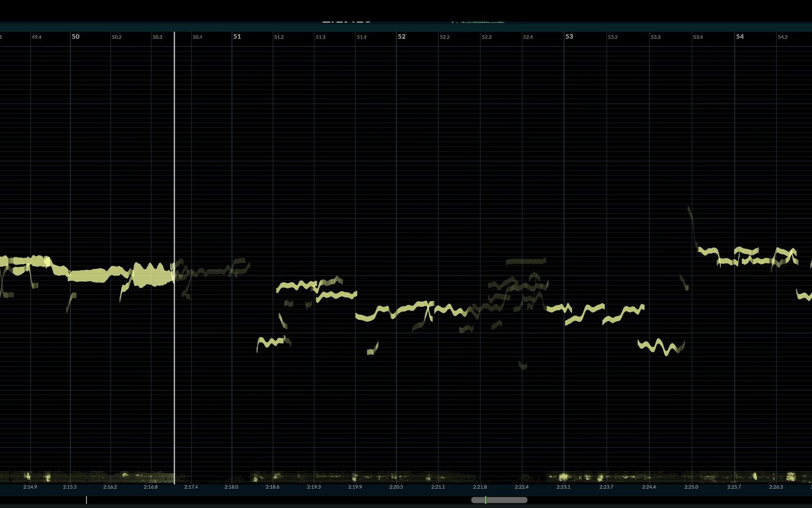The width and height of the screenshot is (812, 508).
Task: Select the 2:16.8 time label
Action: [151, 487]
